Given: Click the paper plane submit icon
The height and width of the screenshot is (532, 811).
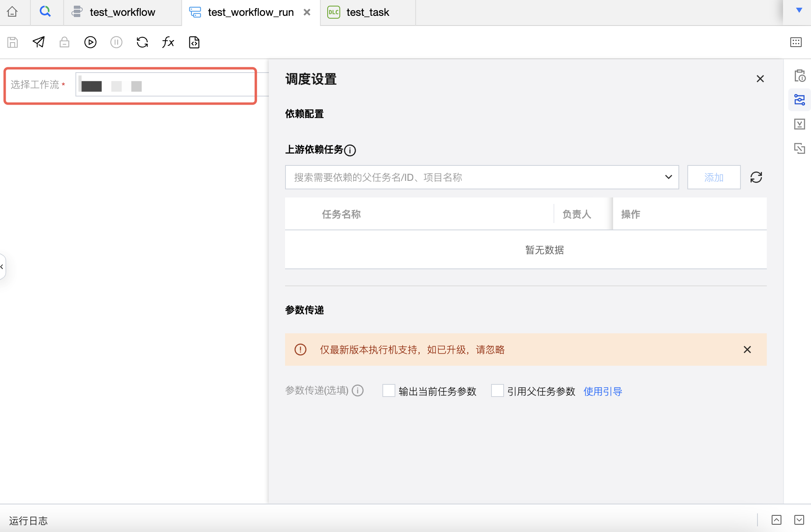Looking at the screenshot, I should [x=39, y=42].
